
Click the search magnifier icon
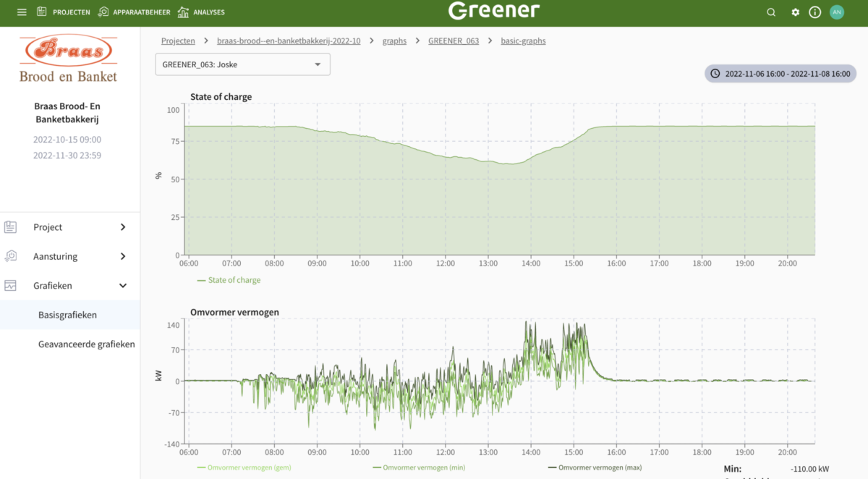pos(771,12)
